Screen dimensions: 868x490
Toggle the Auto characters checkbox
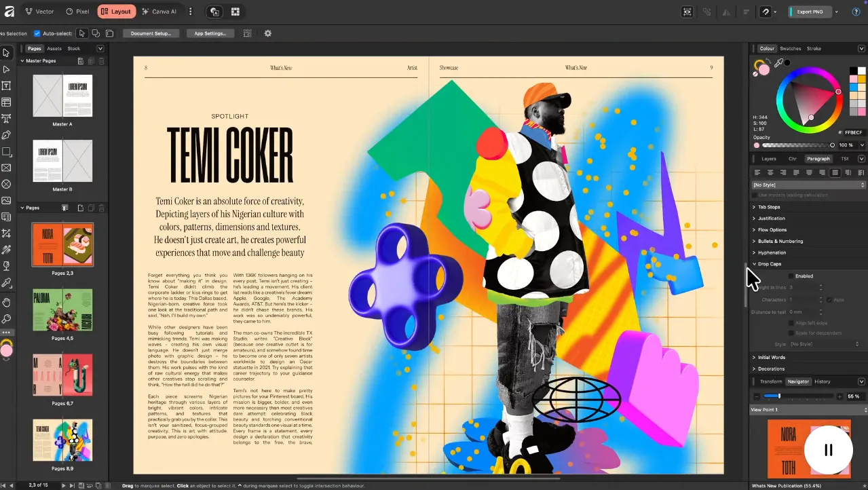coord(829,299)
